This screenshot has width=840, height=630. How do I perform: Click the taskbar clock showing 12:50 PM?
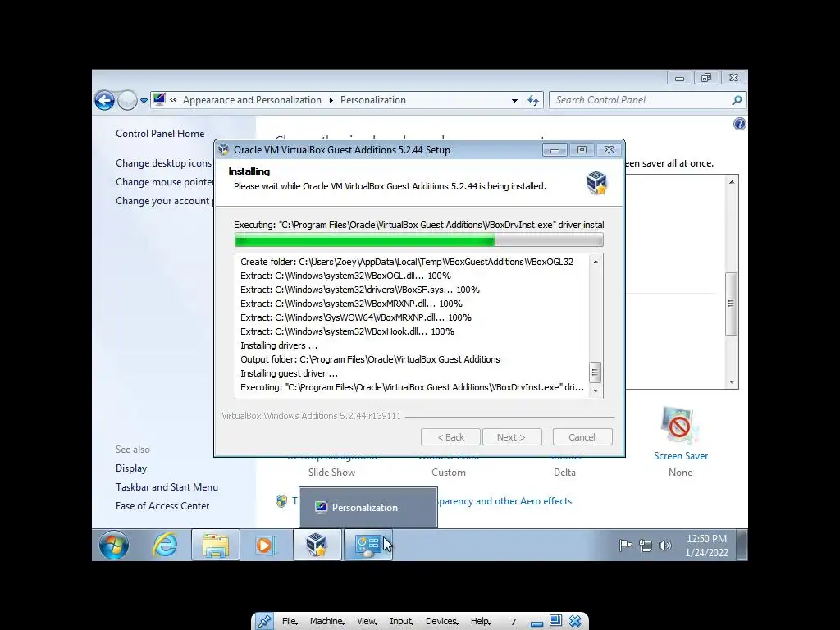[x=706, y=546]
